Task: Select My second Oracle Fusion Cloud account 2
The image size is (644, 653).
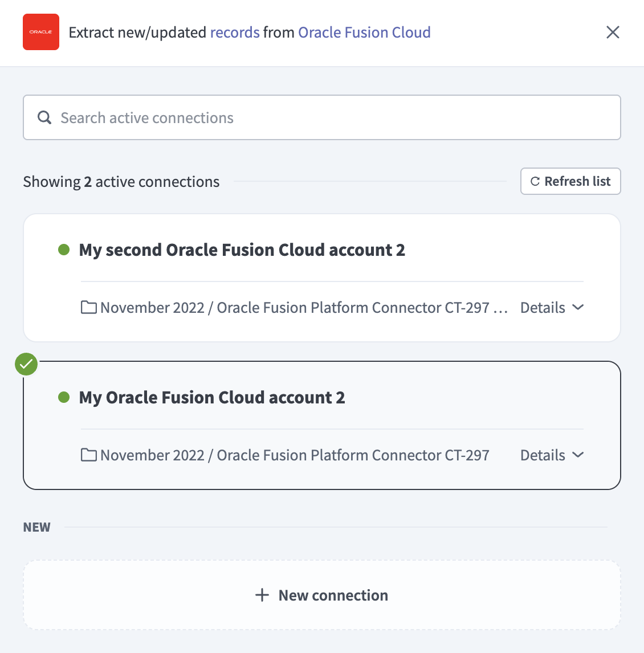Action: point(242,250)
